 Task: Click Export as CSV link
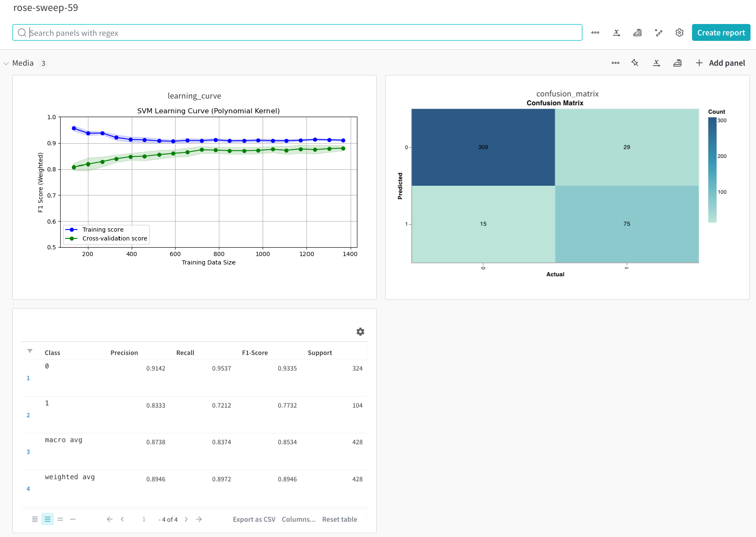254,519
